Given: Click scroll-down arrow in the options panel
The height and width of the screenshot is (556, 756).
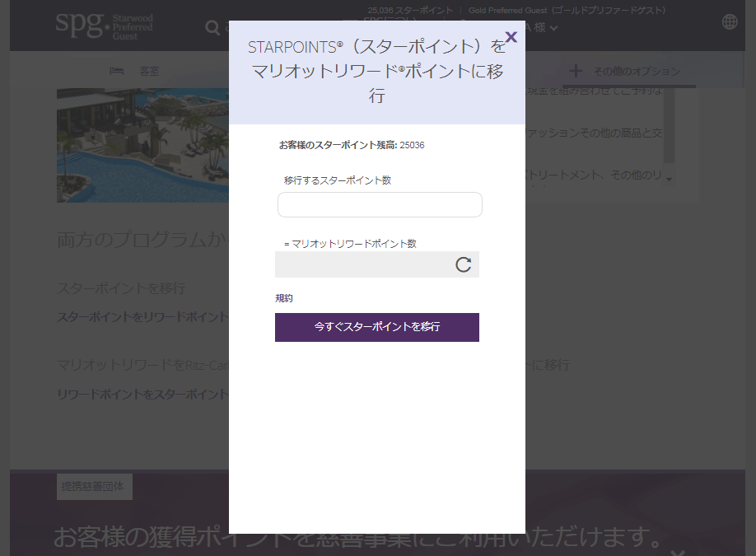Looking at the screenshot, I should pyautogui.click(x=669, y=179).
